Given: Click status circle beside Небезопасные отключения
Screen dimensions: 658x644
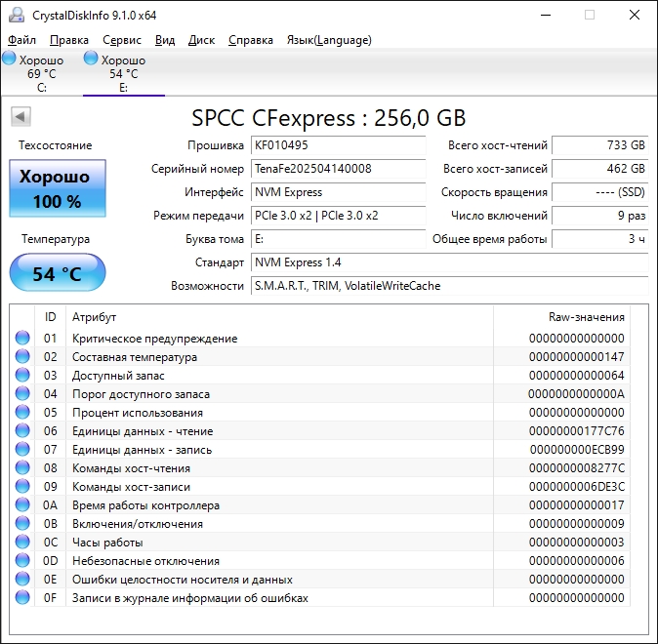Looking at the screenshot, I should (22, 561).
